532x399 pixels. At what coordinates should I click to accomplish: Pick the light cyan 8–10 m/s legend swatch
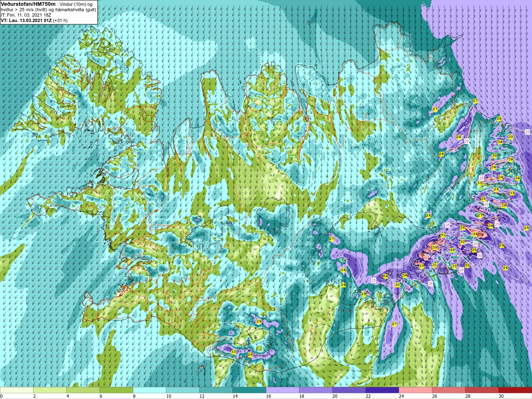coord(150,390)
